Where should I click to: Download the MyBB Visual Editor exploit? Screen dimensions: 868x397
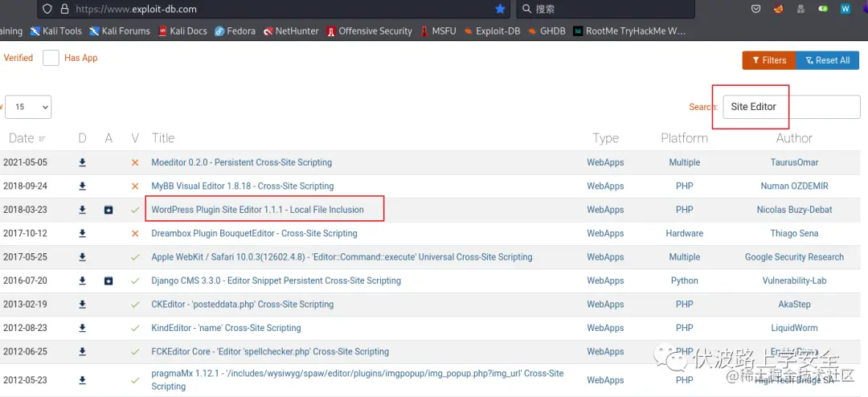[x=82, y=186]
